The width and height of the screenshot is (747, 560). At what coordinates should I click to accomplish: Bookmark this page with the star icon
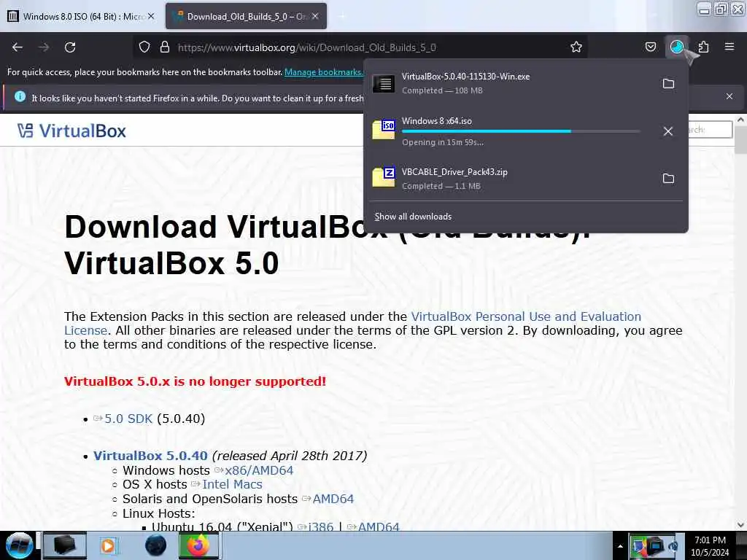(x=576, y=47)
